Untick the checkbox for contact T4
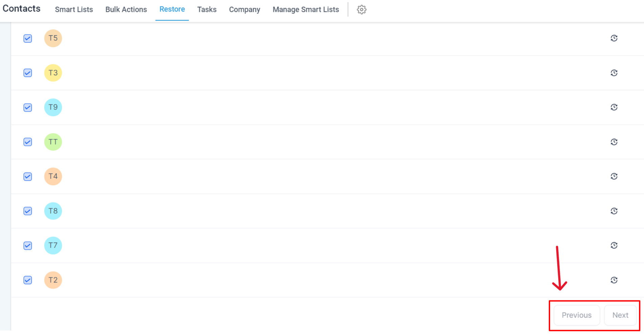Screen dimensions: 644x334 [28, 177]
